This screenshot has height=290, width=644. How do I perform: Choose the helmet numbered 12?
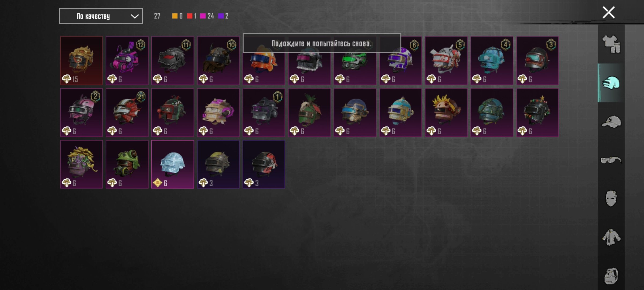tap(127, 61)
